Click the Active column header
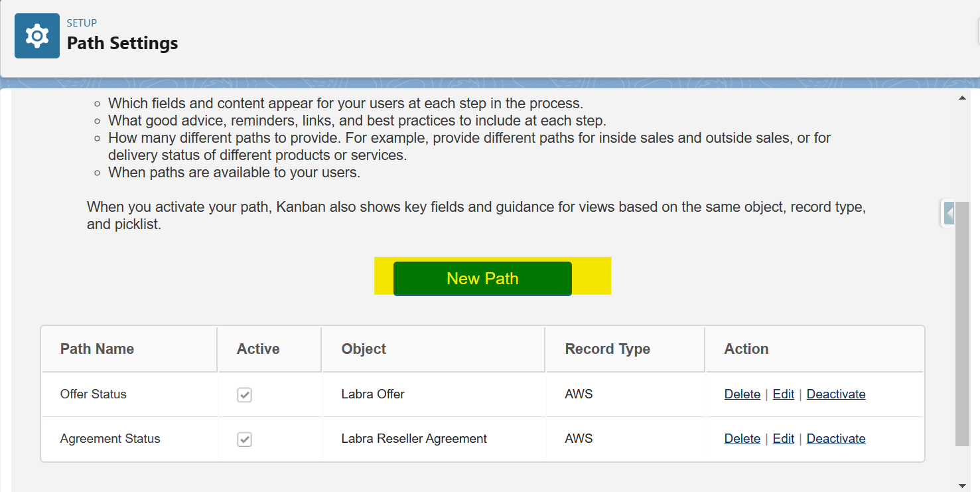The image size is (980, 492). point(269,349)
